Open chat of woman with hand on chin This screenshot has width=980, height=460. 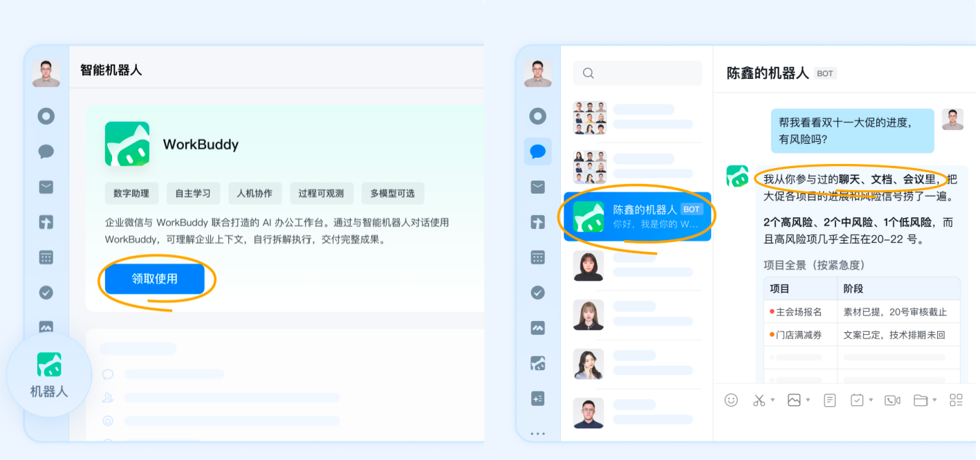(638, 364)
